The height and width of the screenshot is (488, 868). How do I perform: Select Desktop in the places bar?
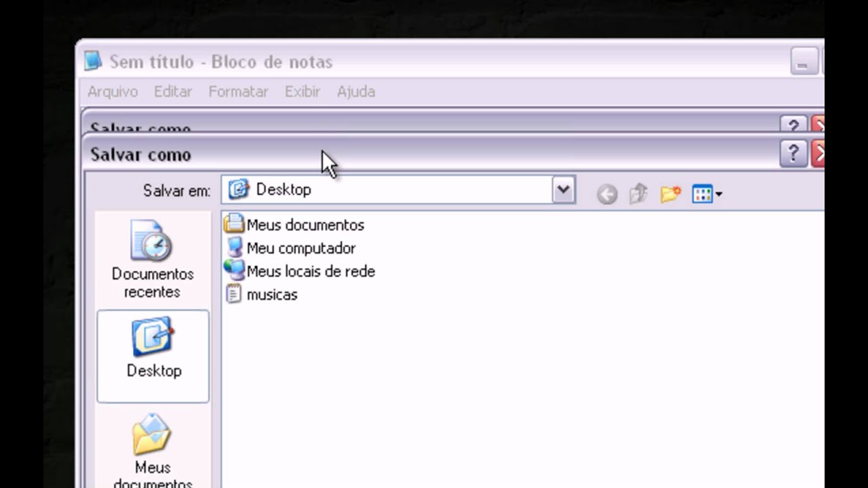(153, 356)
